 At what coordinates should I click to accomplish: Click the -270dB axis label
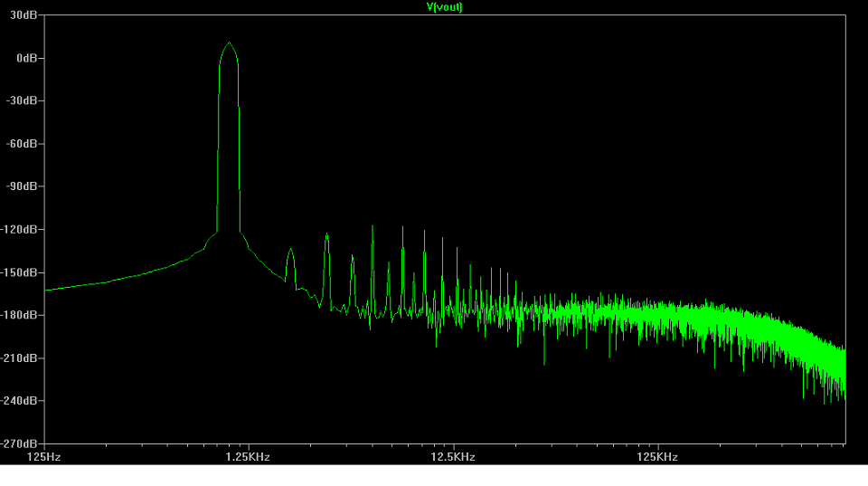19,443
